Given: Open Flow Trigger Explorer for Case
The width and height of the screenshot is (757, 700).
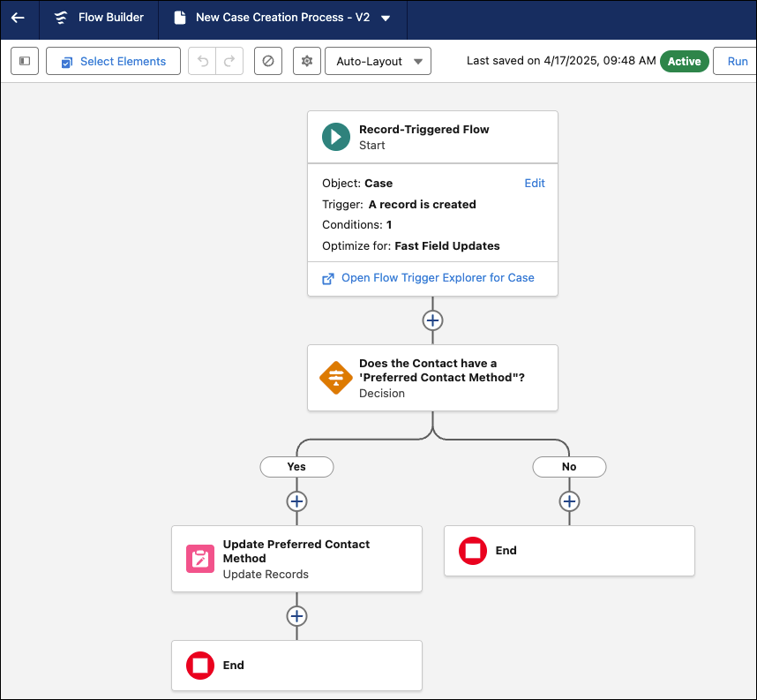Looking at the screenshot, I should (438, 278).
